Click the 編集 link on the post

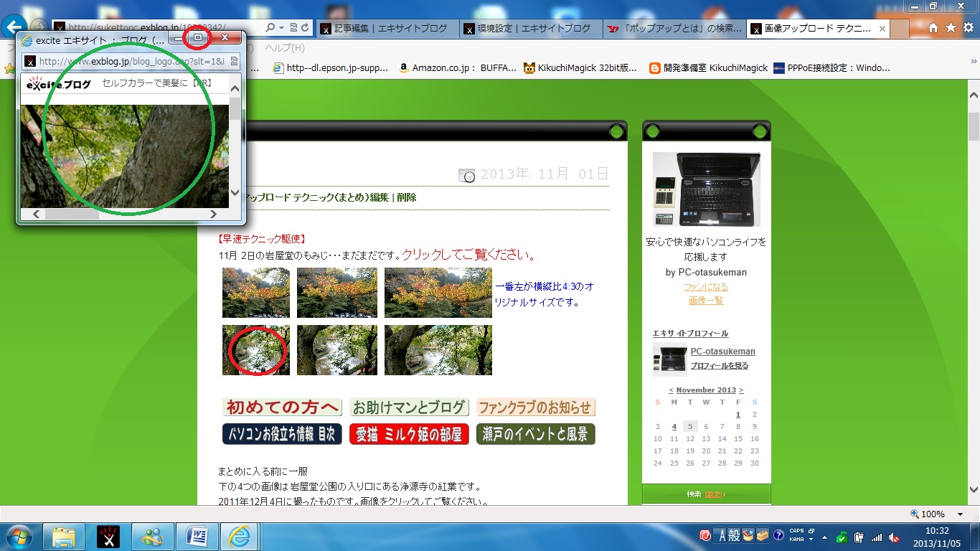pyautogui.click(x=380, y=197)
